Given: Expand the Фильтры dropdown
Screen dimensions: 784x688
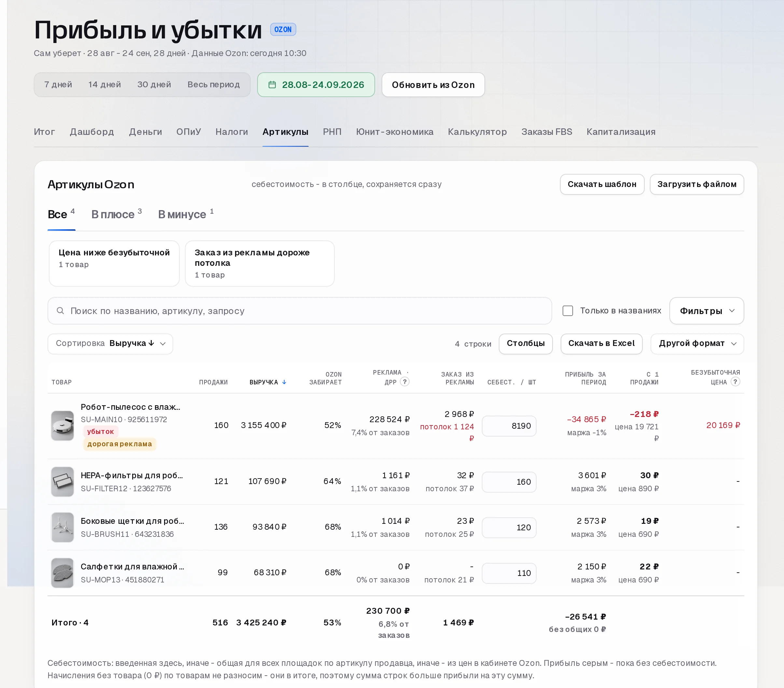Looking at the screenshot, I should (707, 311).
